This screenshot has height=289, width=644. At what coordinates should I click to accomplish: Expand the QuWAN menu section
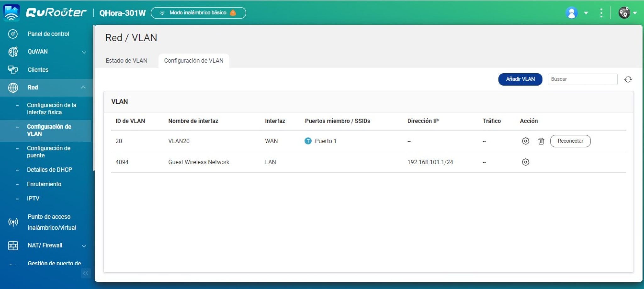(x=84, y=52)
